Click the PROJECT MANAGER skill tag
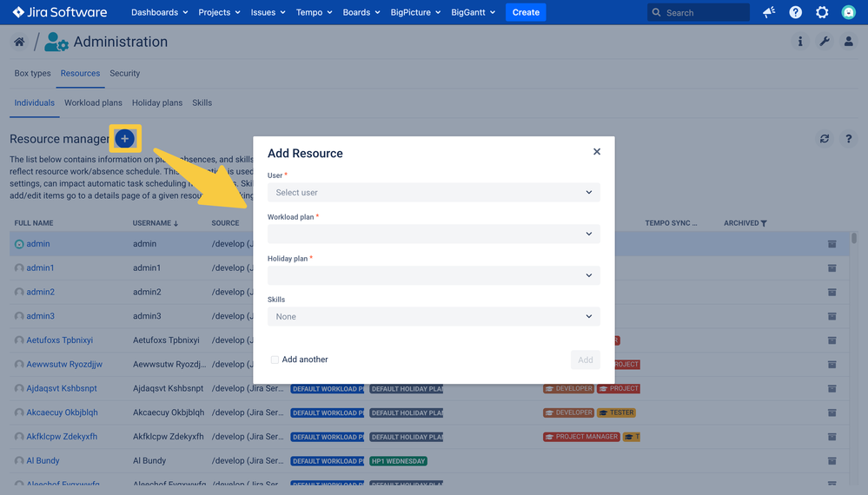Image resolution: width=868 pixels, height=495 pixels. tap(581, 437)
